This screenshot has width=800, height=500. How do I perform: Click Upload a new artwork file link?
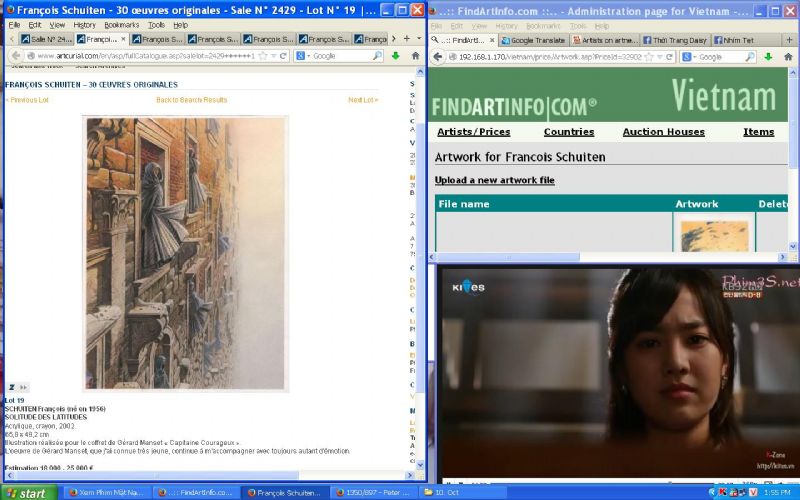494,180
